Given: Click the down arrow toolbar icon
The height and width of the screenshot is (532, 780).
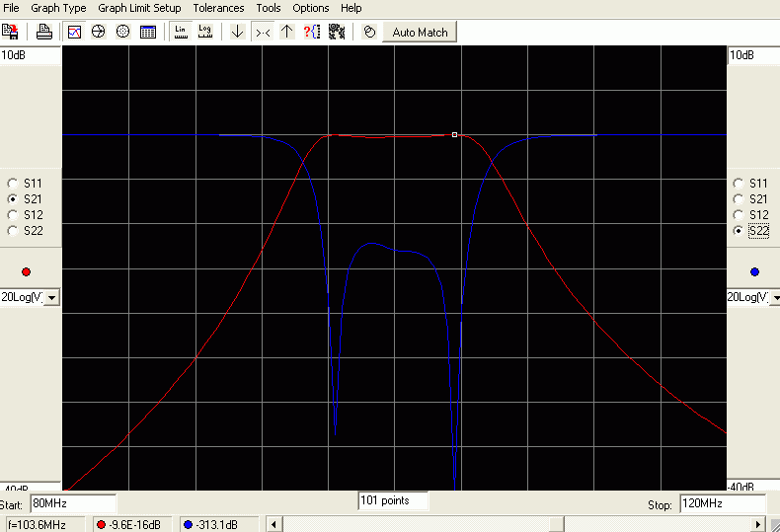Looking at the screenshot, I should pyautogui.click(x=237, y=32).
